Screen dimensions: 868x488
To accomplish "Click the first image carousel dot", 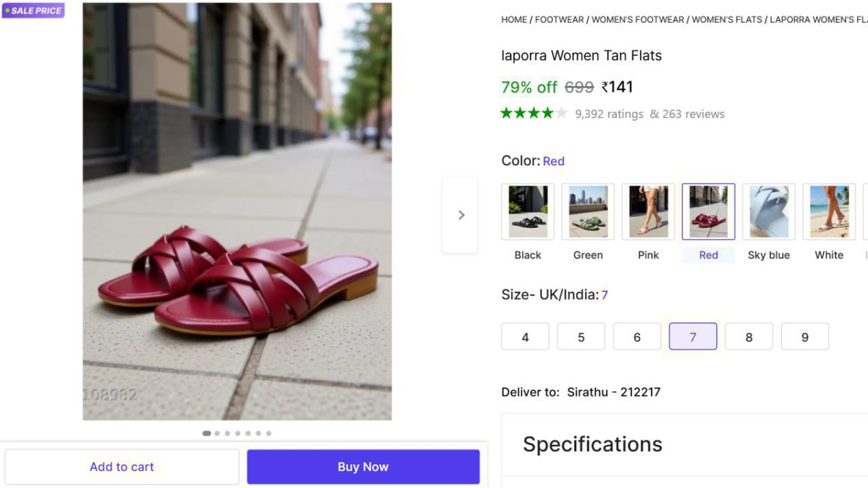I will [x=207, y=434].
